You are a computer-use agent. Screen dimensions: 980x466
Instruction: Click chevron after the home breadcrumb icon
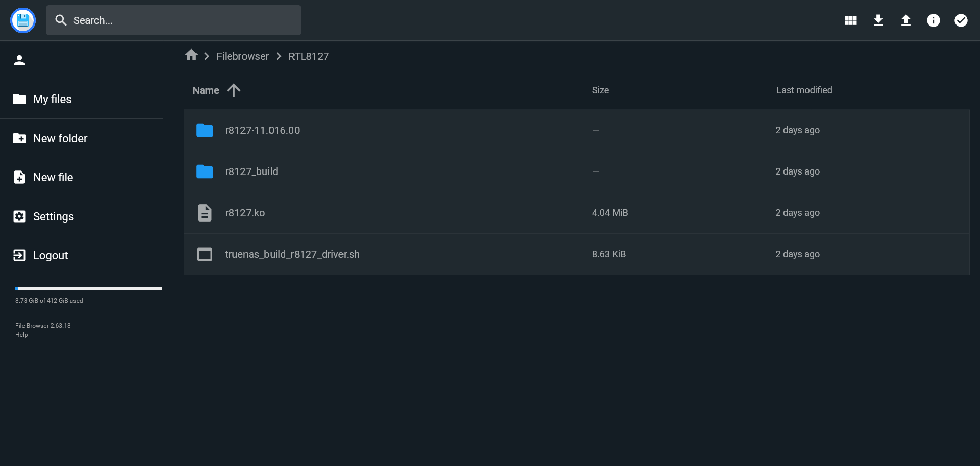tap(207, 56)
